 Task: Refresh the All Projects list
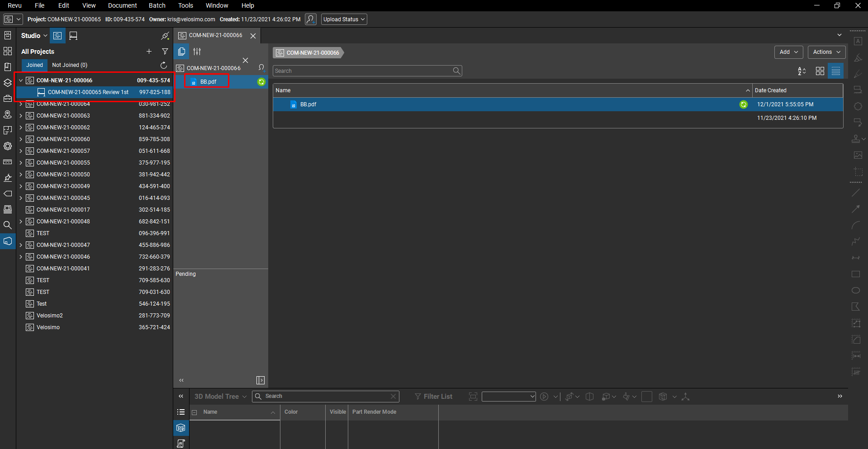coord(164,65)
